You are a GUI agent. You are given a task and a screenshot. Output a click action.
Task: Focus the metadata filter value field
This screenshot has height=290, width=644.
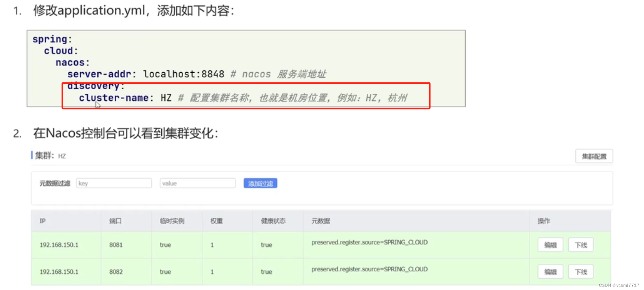[198, 183]
